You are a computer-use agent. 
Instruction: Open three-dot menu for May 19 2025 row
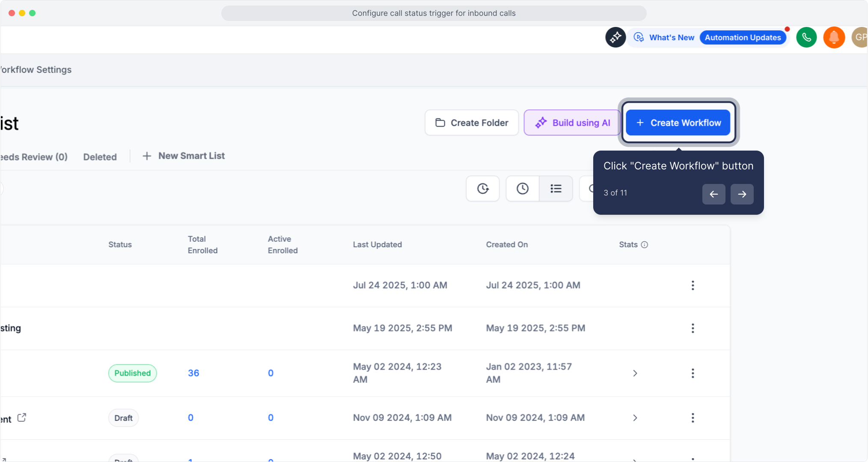coord(693,328)
